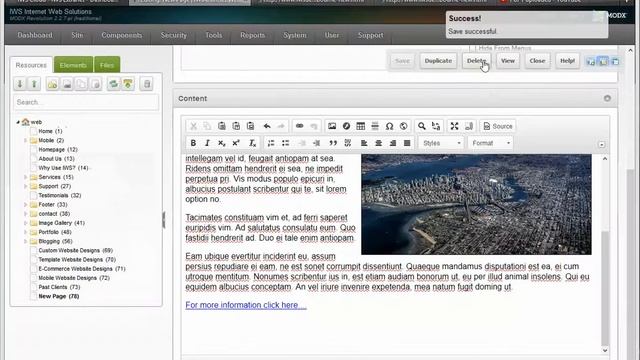Maximize the editor with the fullscreen icon
The width and height of the screenshot is (640, 360).
point(454,126)
